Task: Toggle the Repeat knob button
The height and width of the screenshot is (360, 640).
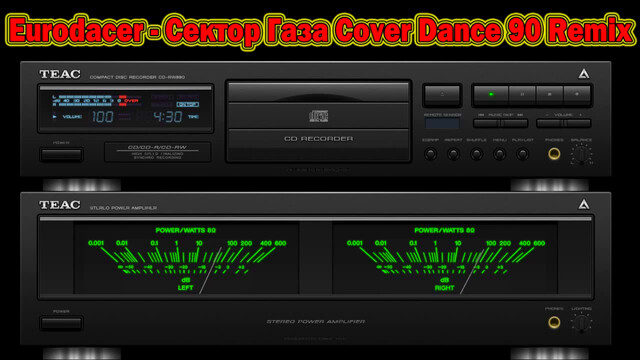Action: point(453,154)
